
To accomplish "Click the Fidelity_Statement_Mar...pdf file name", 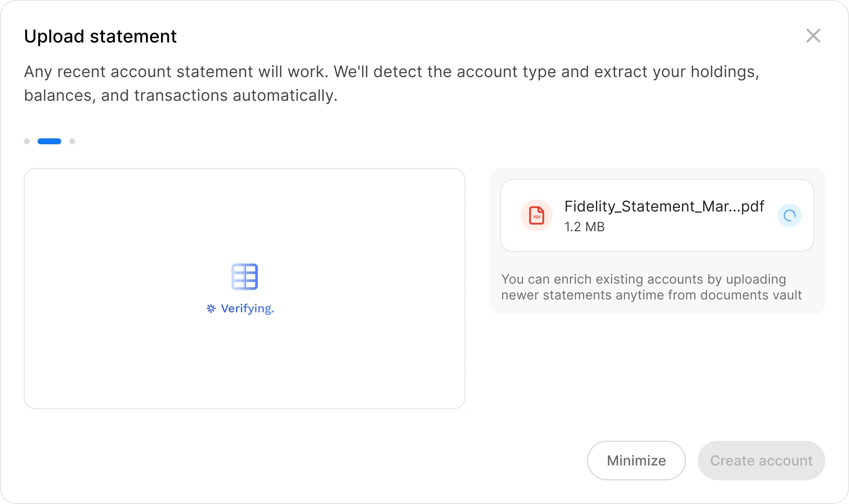I will 664,206.
